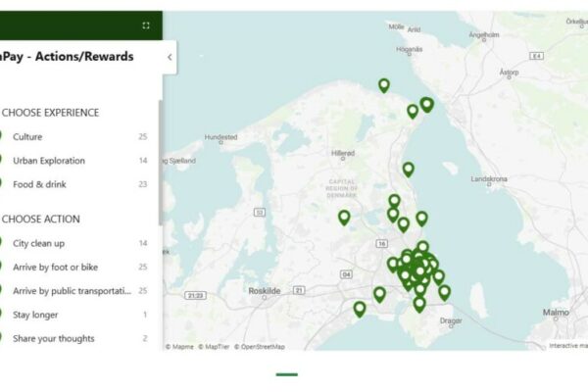The image size is (588, 392).
Task: Select Arrive by public transportation action
Action: pyautogui.click(x=72, y=291)
